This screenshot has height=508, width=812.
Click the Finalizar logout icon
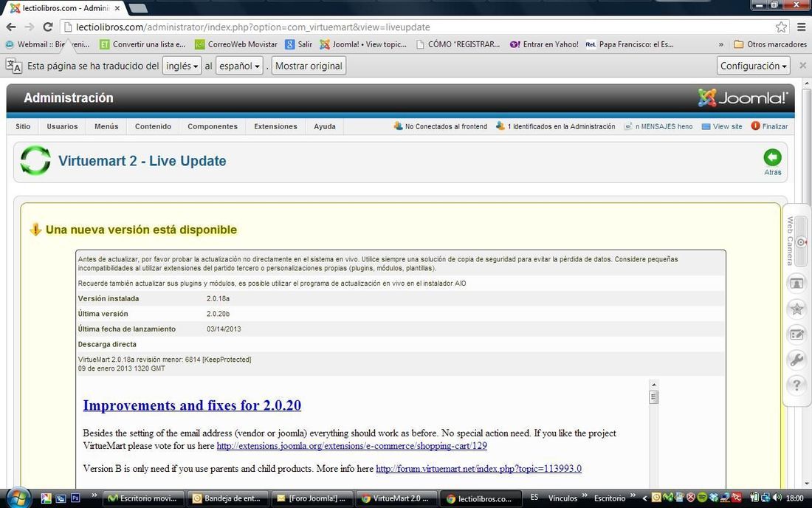coord(755,126)
